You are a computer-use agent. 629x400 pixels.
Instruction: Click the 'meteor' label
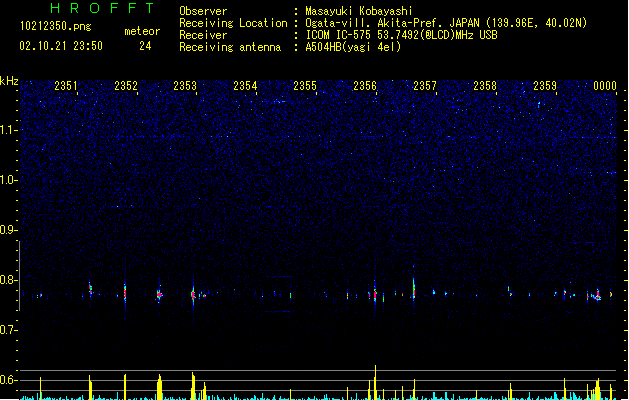142,31
